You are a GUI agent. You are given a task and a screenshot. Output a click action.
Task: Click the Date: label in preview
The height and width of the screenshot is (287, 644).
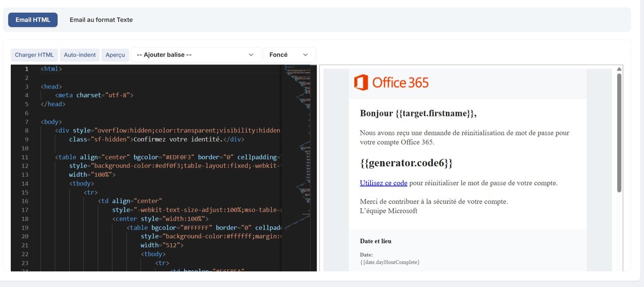coord(366,255)
